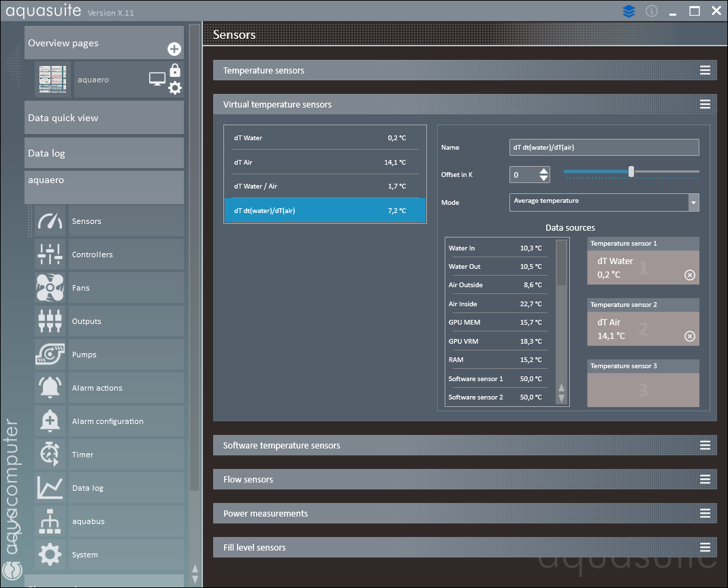Open the Pumps menu label
The image size is (728, 588).
pyautogui.click(x=84, y=355)
